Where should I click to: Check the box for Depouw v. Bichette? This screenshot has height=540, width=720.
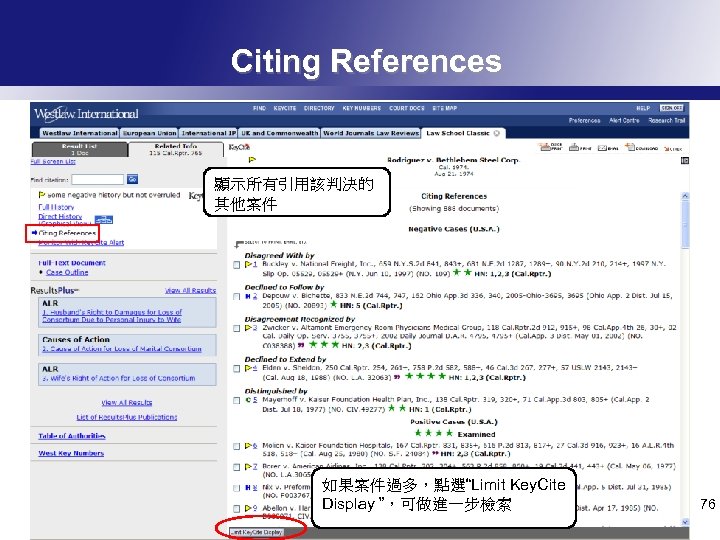tap(236, 297)
